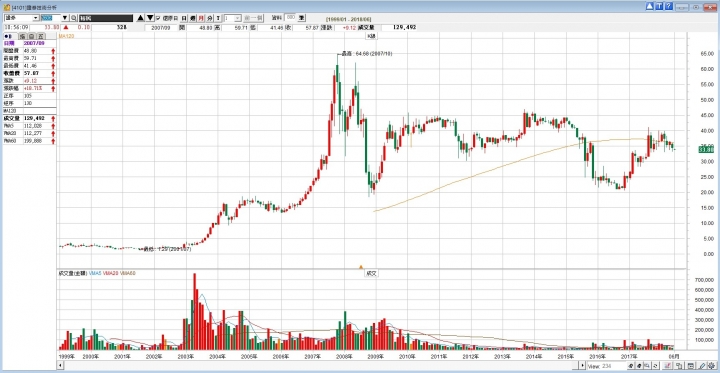The height and width of the screenshot is (373, 720).
Task: Click the current price tag 33.80 on axis
Action: (705, 150)
